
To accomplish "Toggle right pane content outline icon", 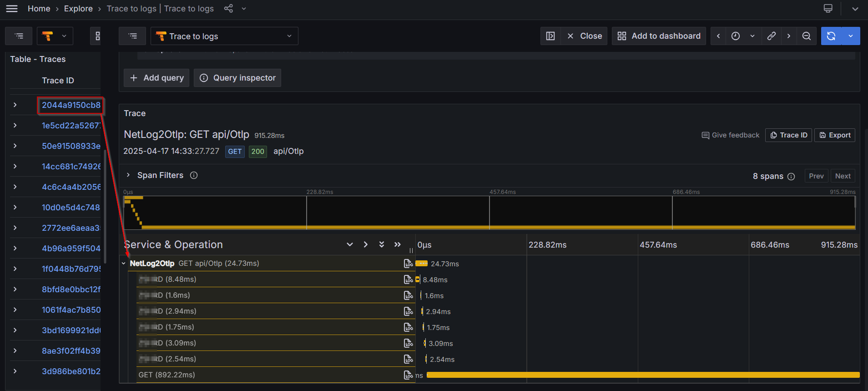I will pyautogui.click(x=132, y=36).
